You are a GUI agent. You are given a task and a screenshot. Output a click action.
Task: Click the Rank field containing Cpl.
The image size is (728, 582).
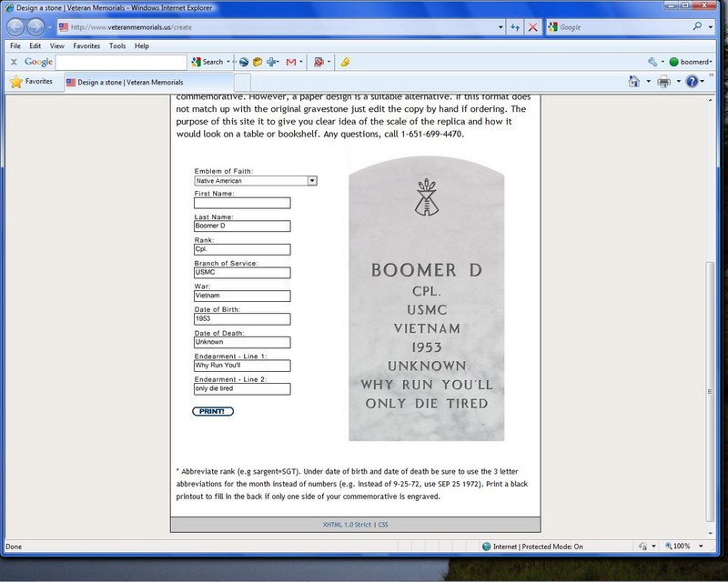242,249
